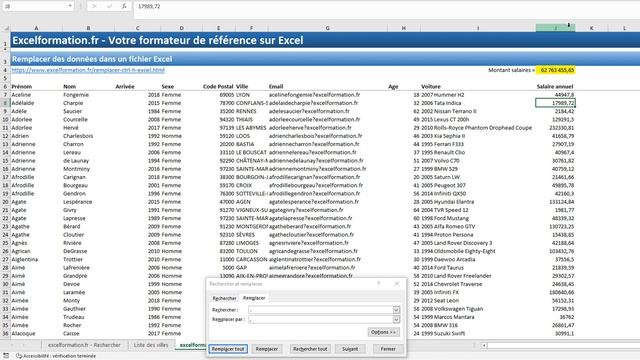Click cell containing 'Aceline'

tap(36, 95)
